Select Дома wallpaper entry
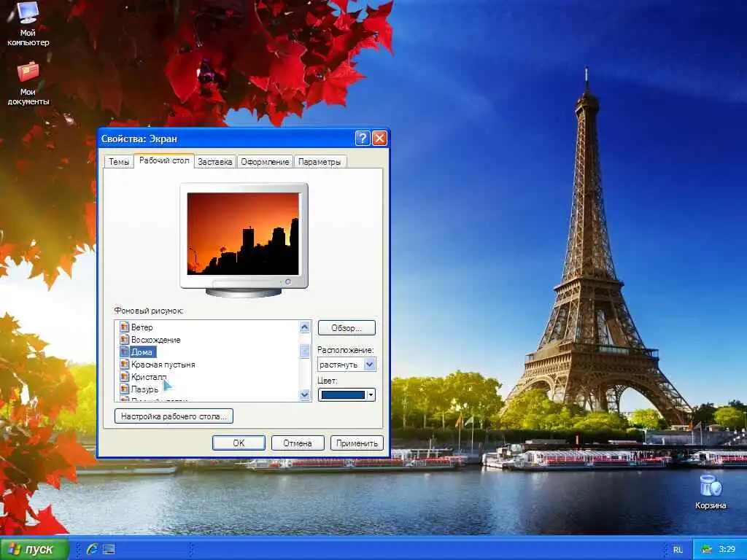 [142, 352]
